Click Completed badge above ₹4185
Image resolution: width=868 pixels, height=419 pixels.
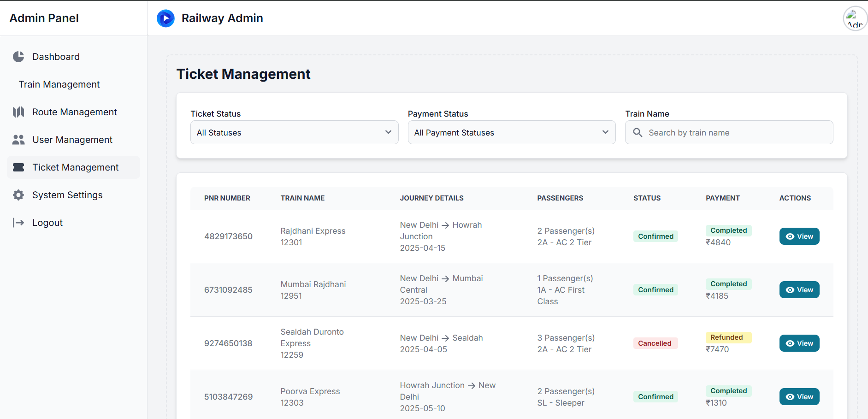(x=728, y=284)
